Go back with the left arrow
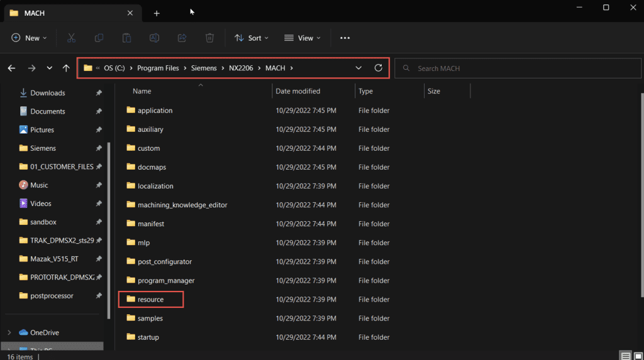The image size is (644, 360). click(11, 68)
